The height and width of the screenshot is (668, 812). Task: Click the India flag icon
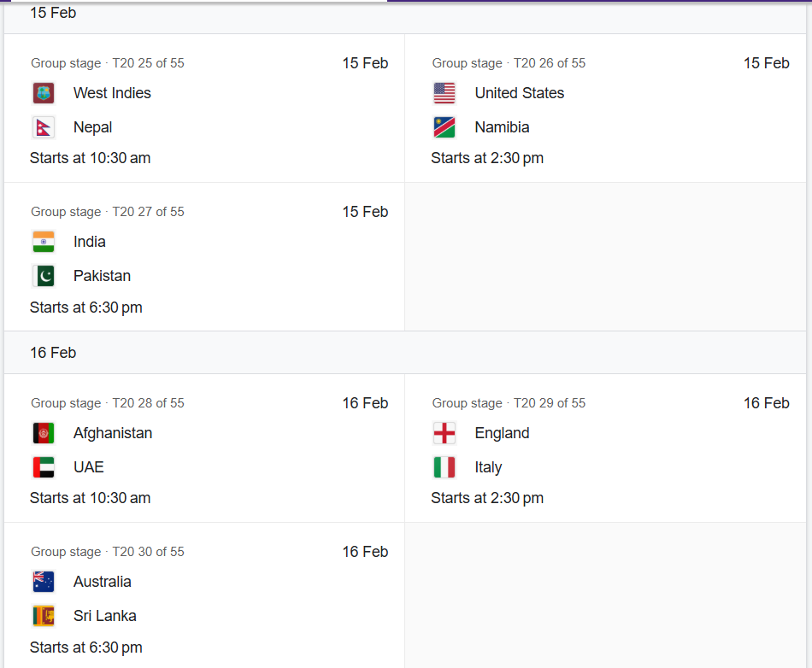[x=44, y=242]
